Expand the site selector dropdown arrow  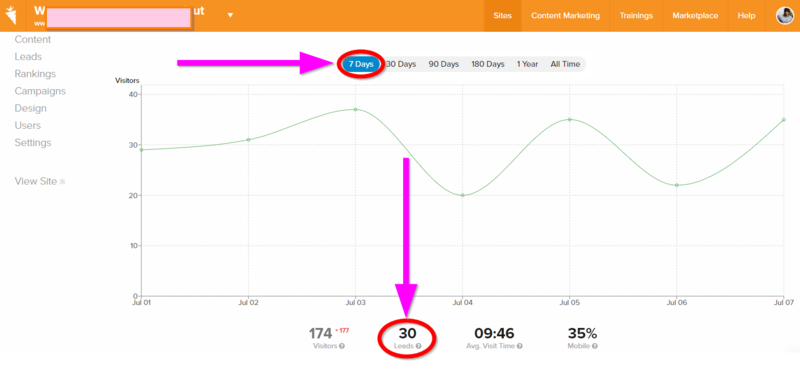tap(230, 15)
